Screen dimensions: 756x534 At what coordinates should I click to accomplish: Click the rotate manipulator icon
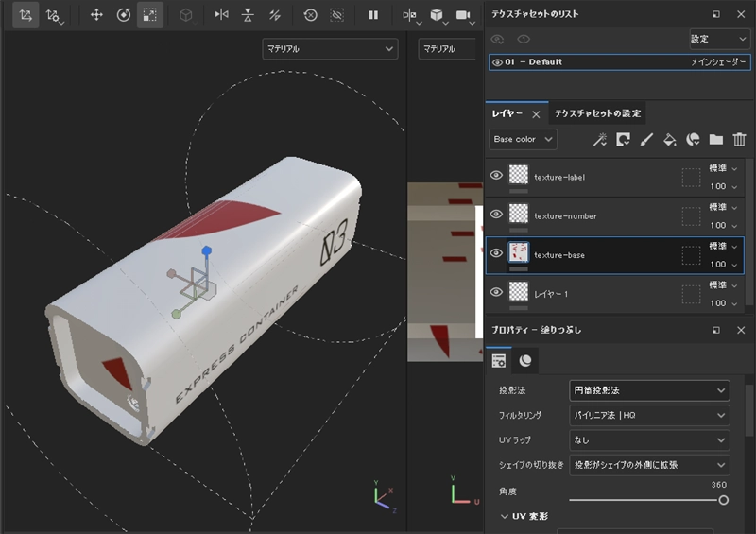[x=123, y=15]
